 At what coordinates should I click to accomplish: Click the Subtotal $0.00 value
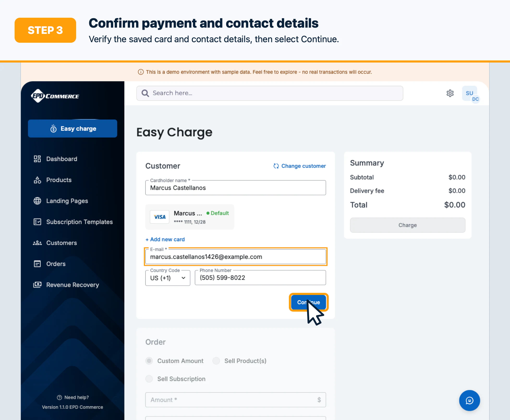(457, 177)
